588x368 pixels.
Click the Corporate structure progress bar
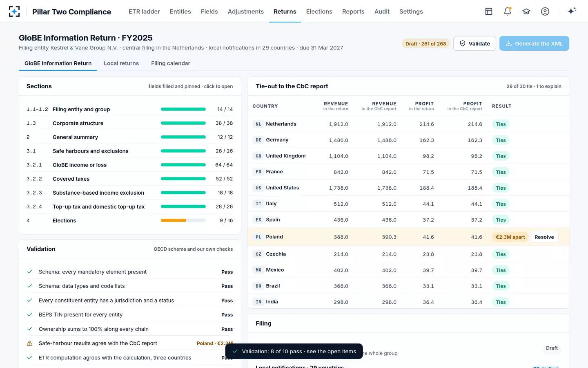click(x=183, y=123)
